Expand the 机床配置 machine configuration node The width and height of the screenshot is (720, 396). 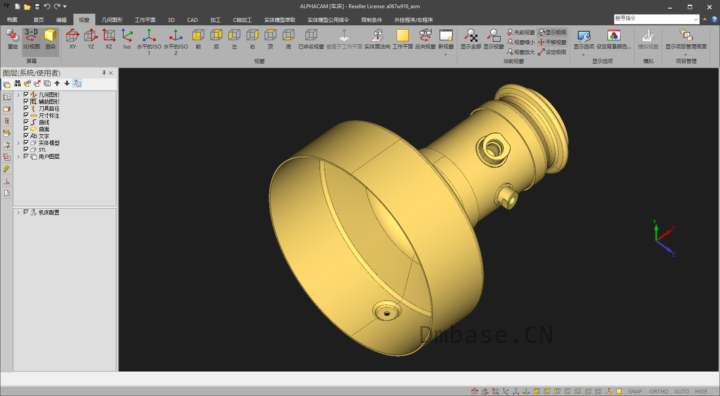tap(18, 212)
